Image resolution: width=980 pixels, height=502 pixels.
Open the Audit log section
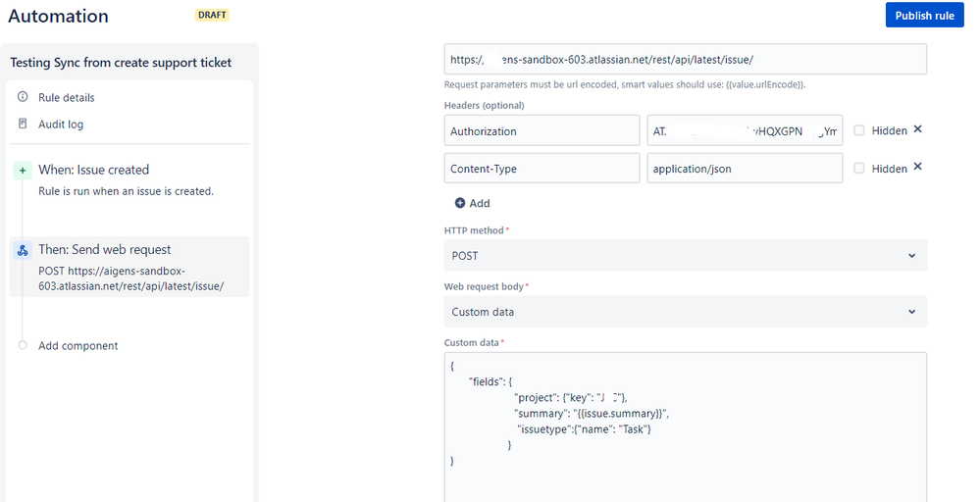(x=61, y=124)
